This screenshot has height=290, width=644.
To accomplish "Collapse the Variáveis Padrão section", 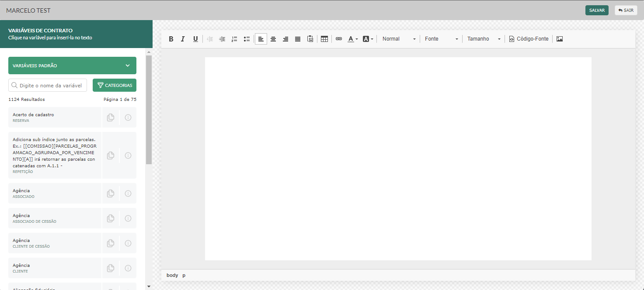I will pos(72,66).
